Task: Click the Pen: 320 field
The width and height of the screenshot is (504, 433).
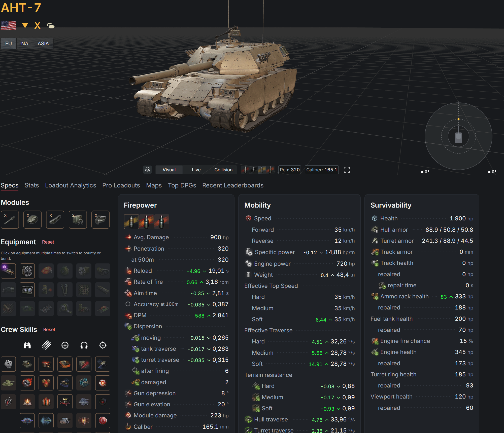Action: click(290, 170)
